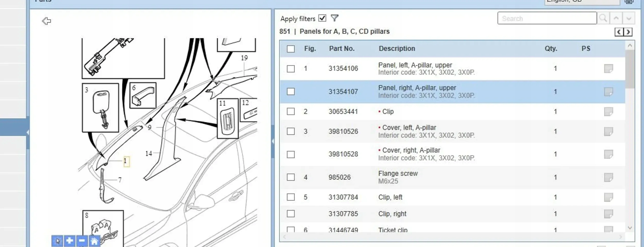Click the detail box 6 ticket clip illustration
644x247 pixels.
[143, 95]
